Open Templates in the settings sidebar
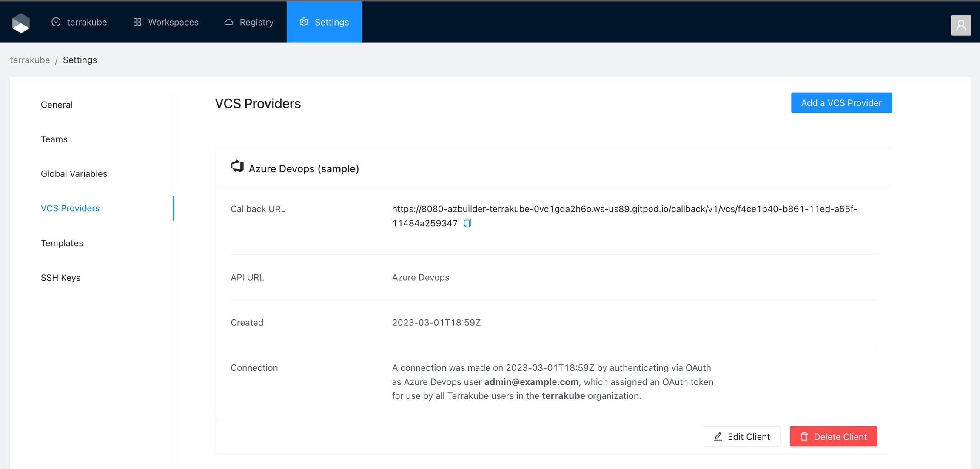Image resolution: width=980 pixels, height=469 pixels. (62, 243)
